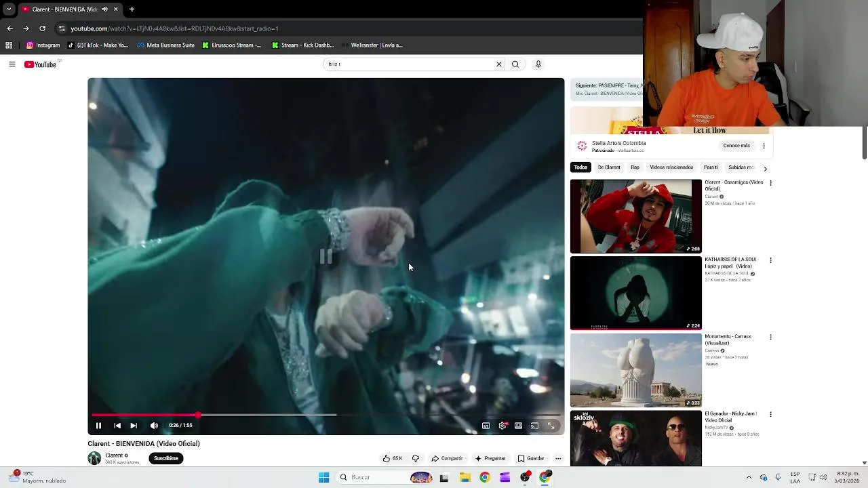Open the TikTok bookmark
Screen dimensions: 868x488
point(98,45)
